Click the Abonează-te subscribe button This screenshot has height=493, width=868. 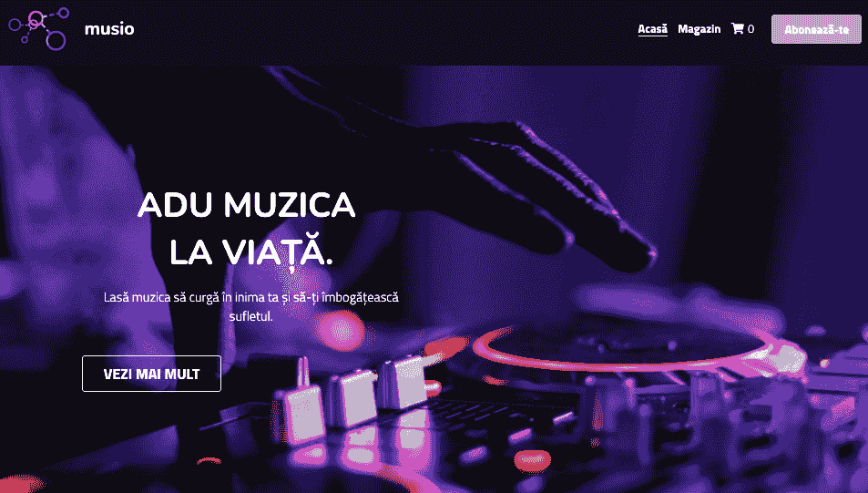click(x=816, y=29)
